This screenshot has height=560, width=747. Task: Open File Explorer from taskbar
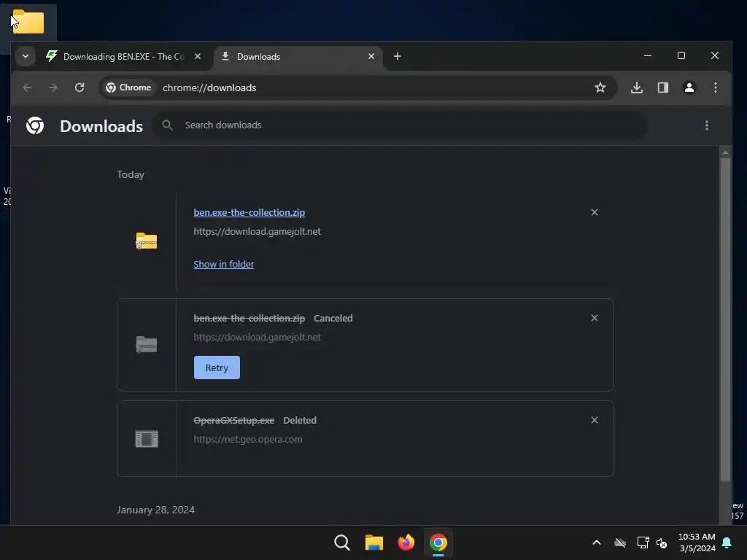tap(374, 542)
